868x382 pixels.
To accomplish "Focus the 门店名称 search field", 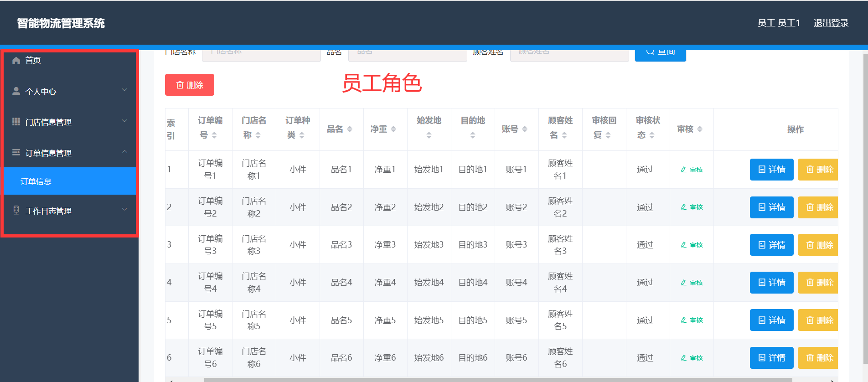I will pos(261,55).
